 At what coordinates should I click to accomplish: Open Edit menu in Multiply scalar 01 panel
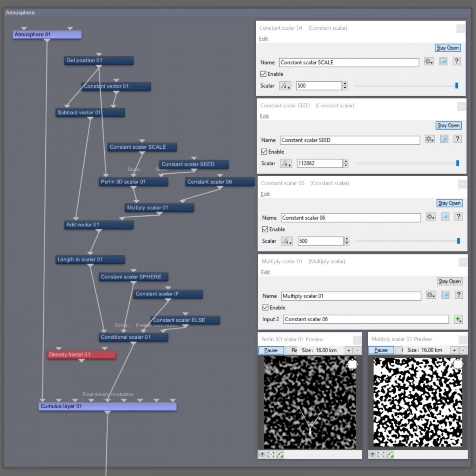pyautogui.click(x=265, y=273)
